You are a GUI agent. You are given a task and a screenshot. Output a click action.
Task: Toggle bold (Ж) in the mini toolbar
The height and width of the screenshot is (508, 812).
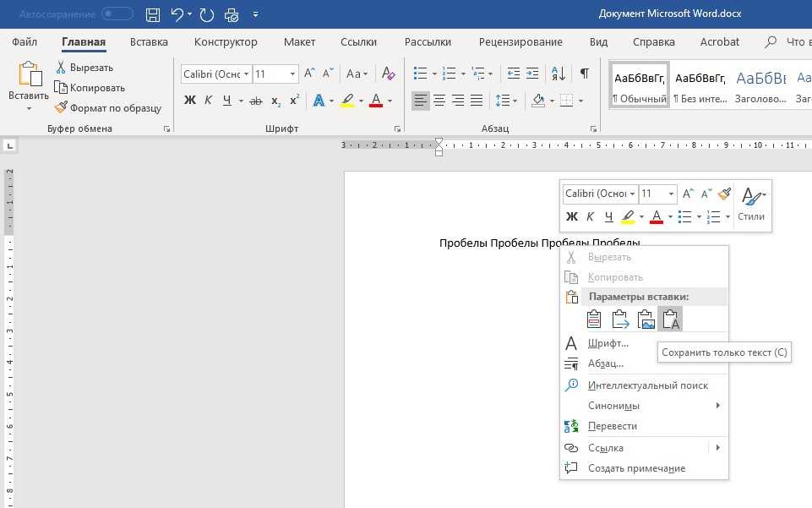point(571,216)
